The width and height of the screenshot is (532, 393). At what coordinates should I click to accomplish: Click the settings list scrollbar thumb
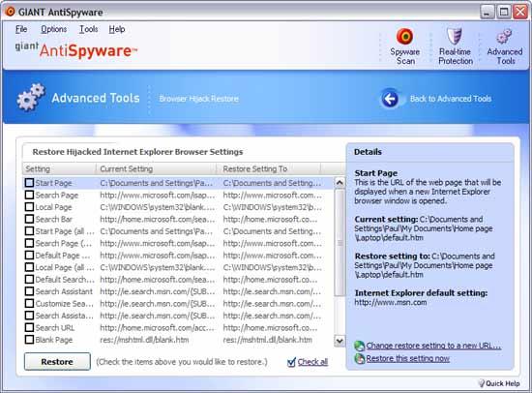(340, 243)
